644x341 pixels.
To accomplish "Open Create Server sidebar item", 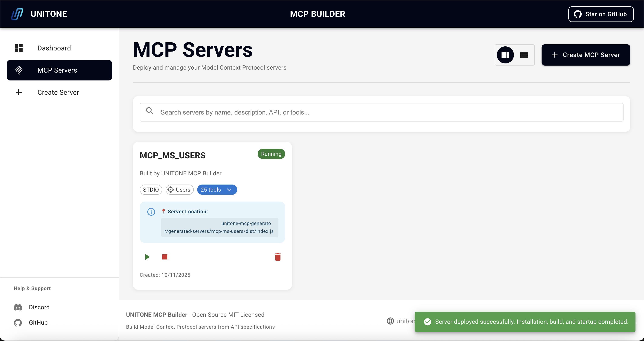I will (x=59, y=92).
